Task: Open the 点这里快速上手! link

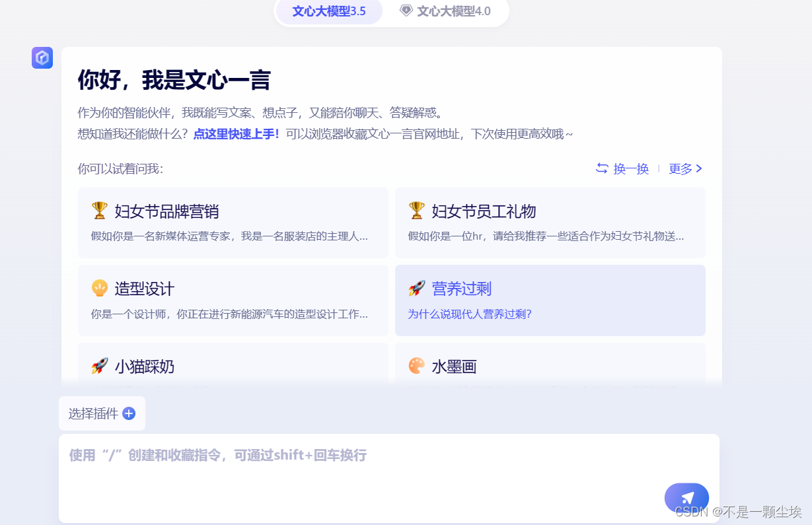Action: pos(237,134)
